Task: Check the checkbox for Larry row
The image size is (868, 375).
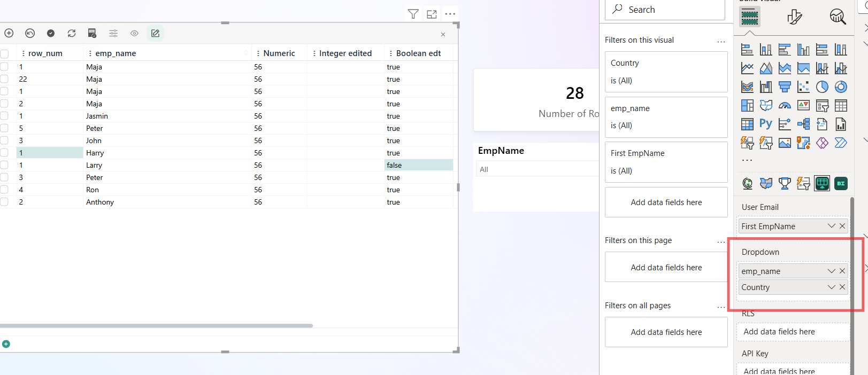Action: (x=4, y=165)
